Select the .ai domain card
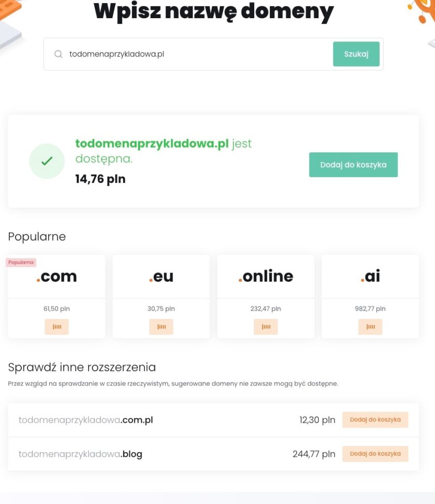This screenshot has height=504, width=435. [x=370, y=276]
